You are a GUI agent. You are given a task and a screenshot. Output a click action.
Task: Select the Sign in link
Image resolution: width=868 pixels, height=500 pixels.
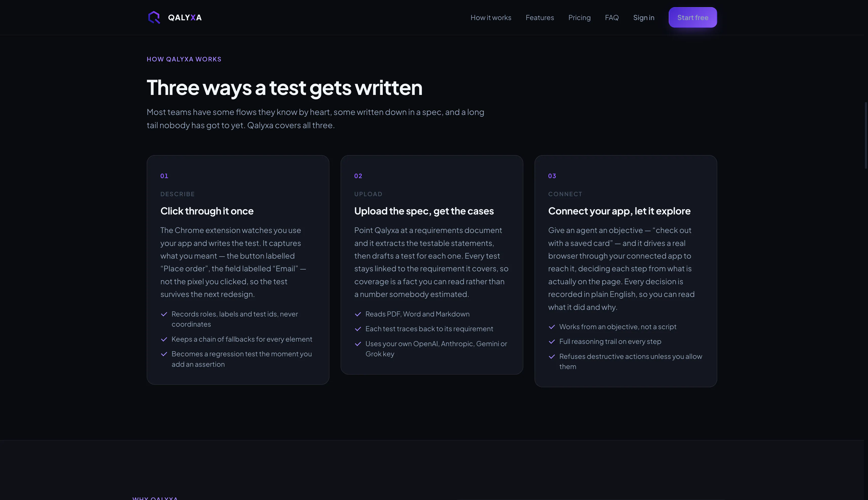point(644,18)
